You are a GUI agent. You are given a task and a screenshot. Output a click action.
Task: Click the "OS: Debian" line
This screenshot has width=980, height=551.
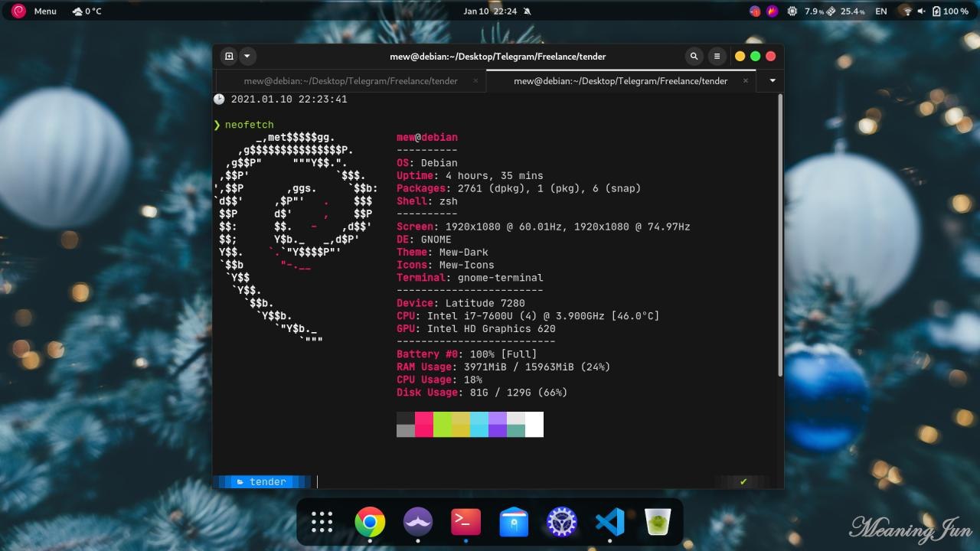[x=427, y=163]
